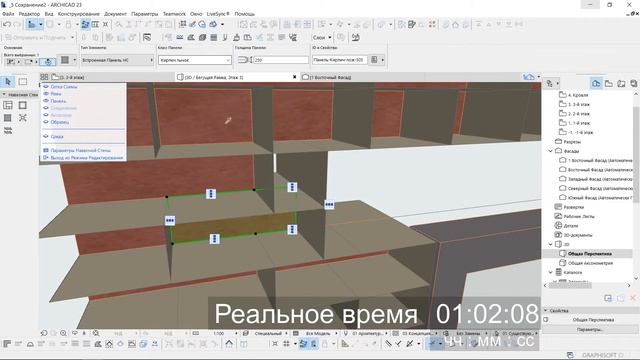Open the Publisher Sets in Navigator
Viewport: 640px width, 360px height.
633,83
